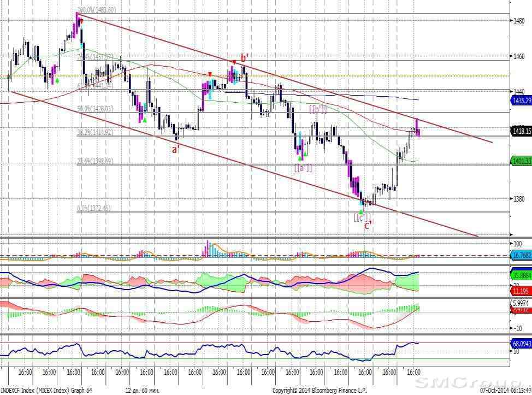This screenshot has width=532, height=395.
Task: Select the purple [[b']] wave label
Action: point(318,109)
